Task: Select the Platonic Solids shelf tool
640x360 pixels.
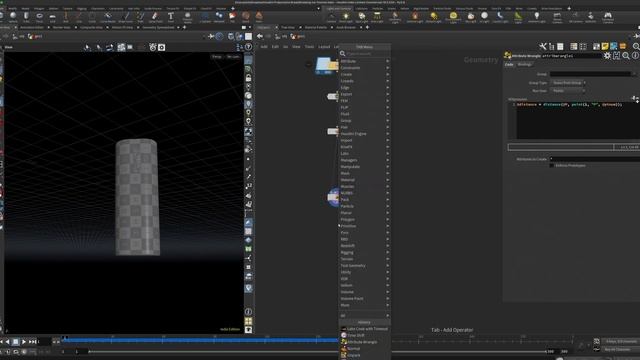Action: 187,17
